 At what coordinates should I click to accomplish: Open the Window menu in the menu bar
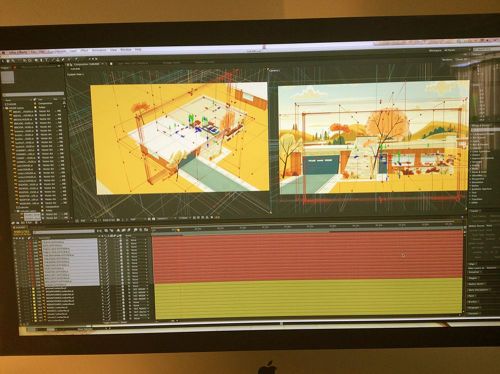click(126, 50)
